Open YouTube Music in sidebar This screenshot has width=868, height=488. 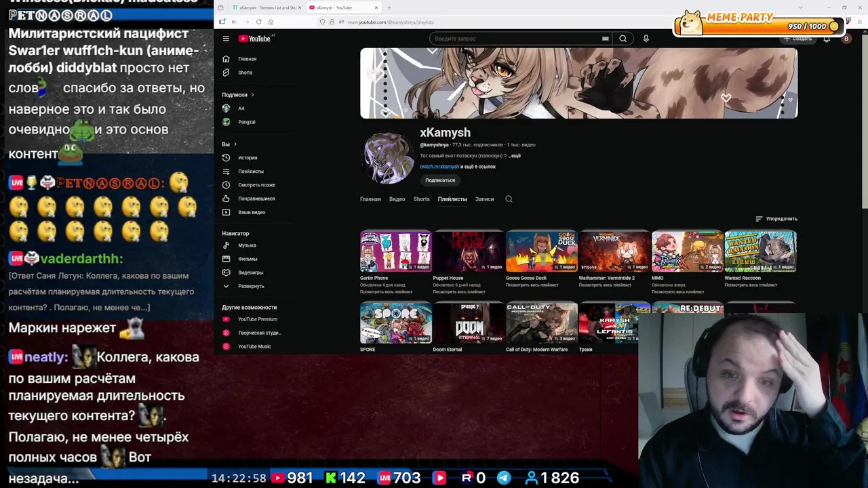coord(254,346)
